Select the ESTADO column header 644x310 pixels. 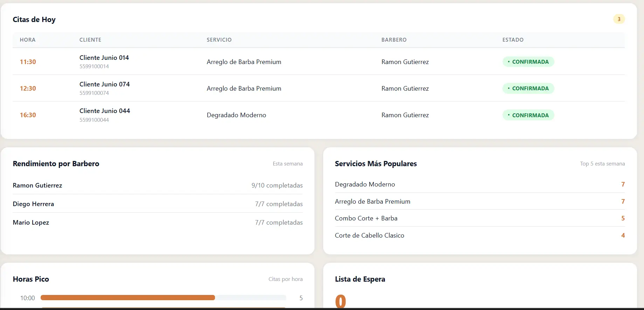513,40
